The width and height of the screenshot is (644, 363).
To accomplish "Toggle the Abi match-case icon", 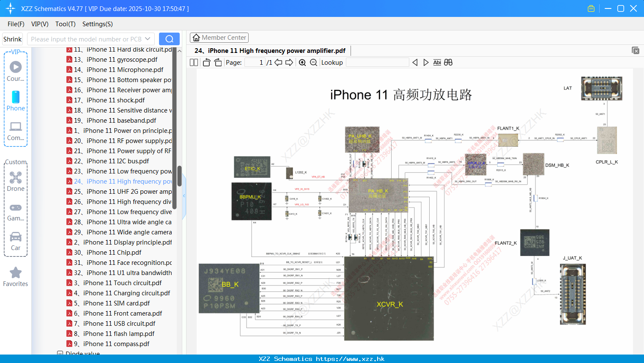I will (x=437, y=63).
